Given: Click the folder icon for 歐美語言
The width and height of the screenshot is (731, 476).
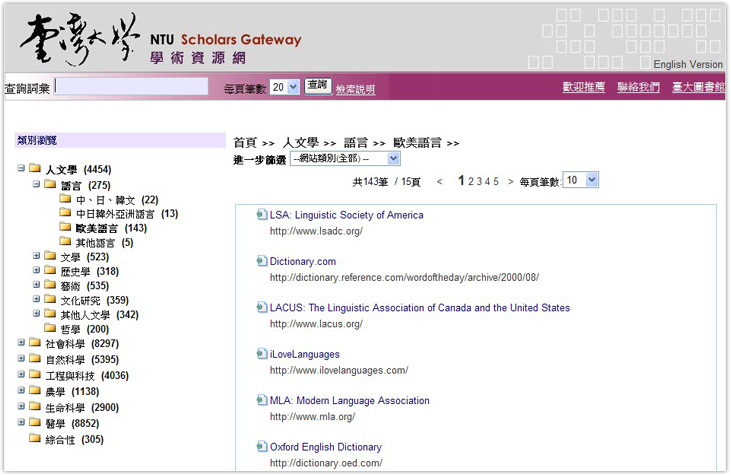Looking at the screenshot, I should [65, 227].
